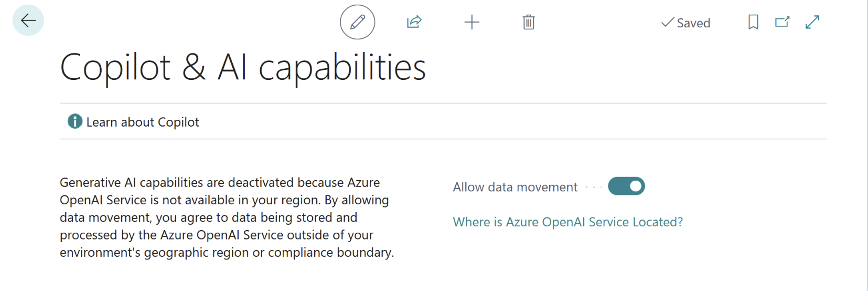Image resolution: width=868 pixels, height=291 pixels.
Task: Click the Copilot & AI capabilities page title
Action: pyautogui.click(x=242, y=68)
